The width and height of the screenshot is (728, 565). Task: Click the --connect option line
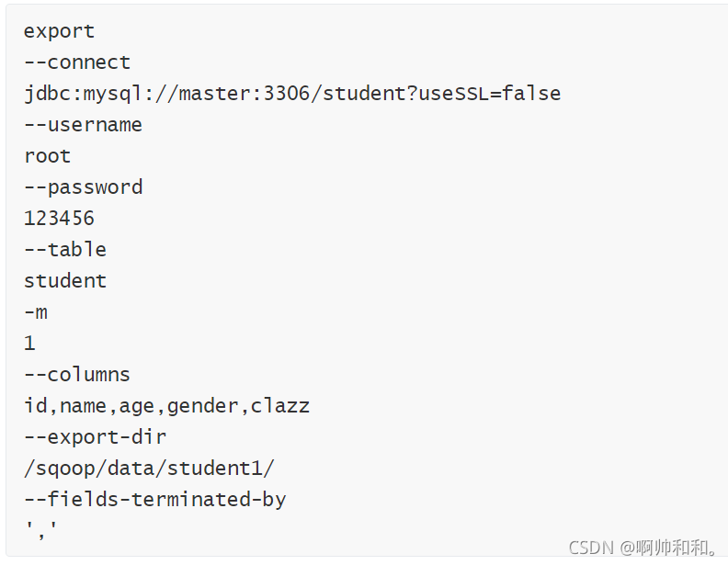pyautogui.click(x=77, y=62)
